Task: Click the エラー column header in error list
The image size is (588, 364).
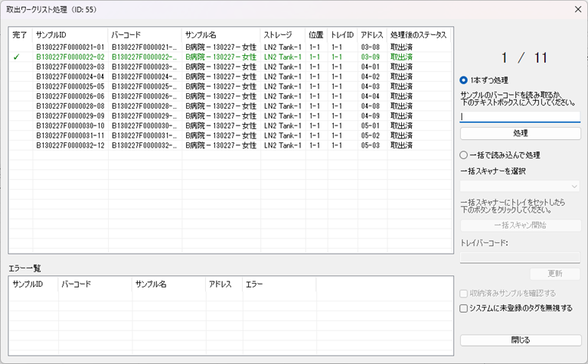Action: [x=278, y=284]
